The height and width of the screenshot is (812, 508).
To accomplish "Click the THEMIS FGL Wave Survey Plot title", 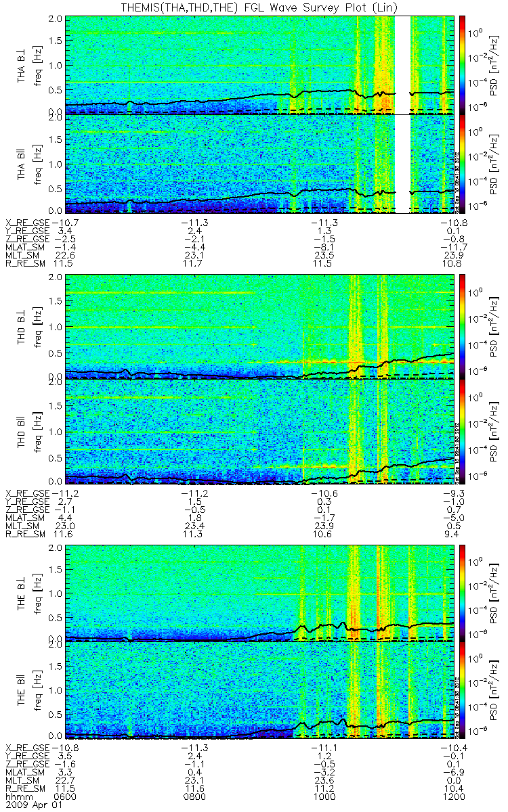I will [257, 7].
